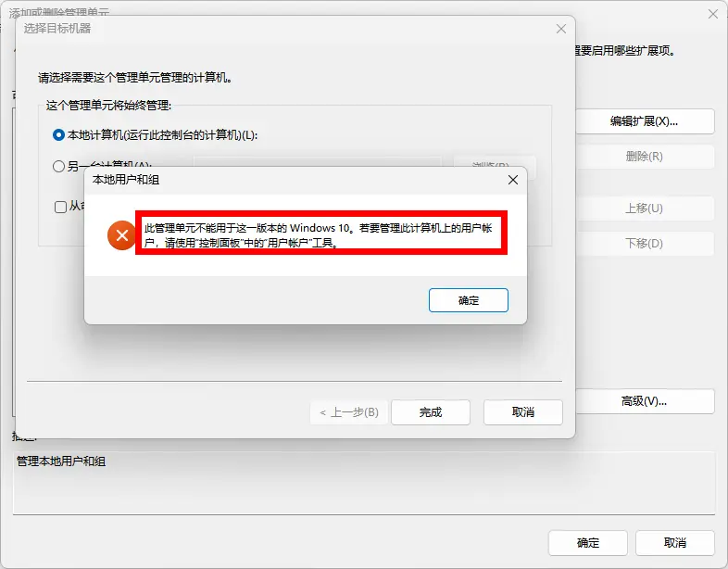Click the 上移(U) button
Screen dimensions: 728x569
click(x=645, y=209)
